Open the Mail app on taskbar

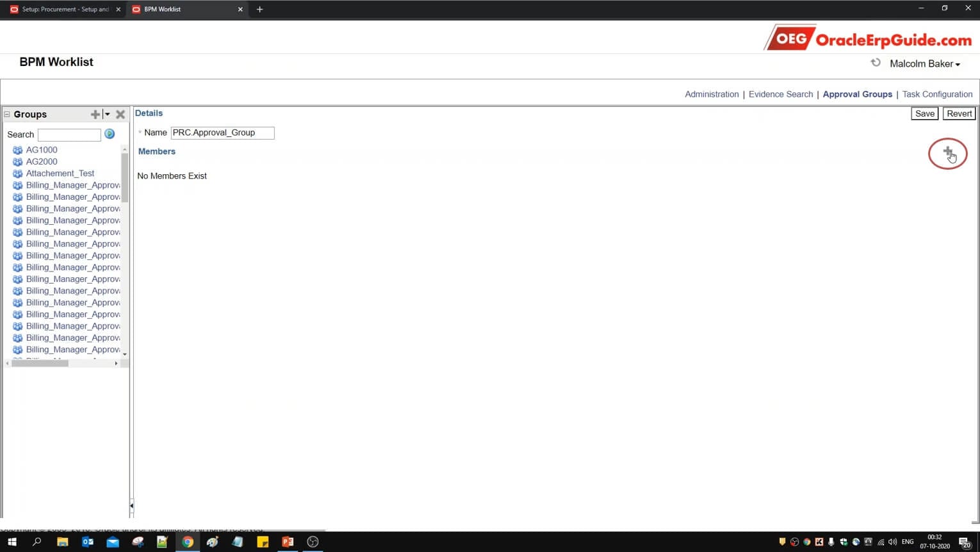tap(113, 542)
